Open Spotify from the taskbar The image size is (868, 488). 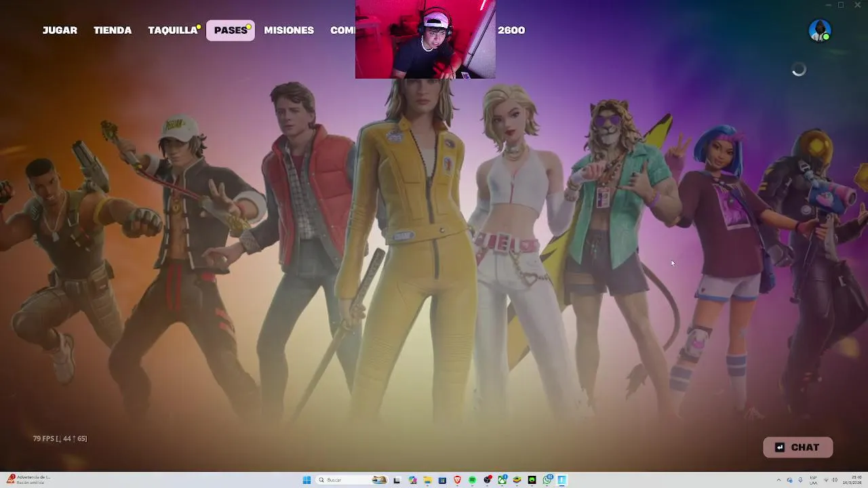(472, 480)
